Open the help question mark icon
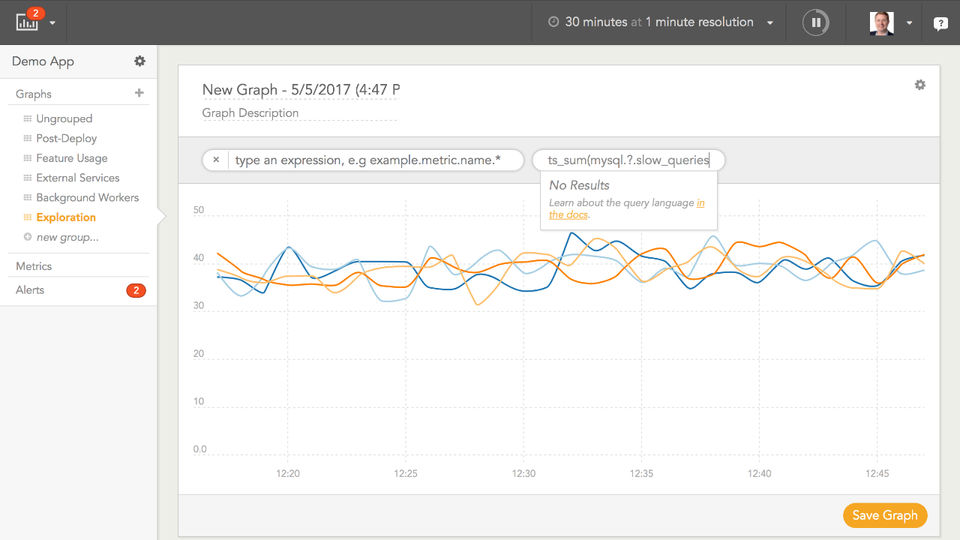Screen dimensions: 960x540 pos(940,23)
